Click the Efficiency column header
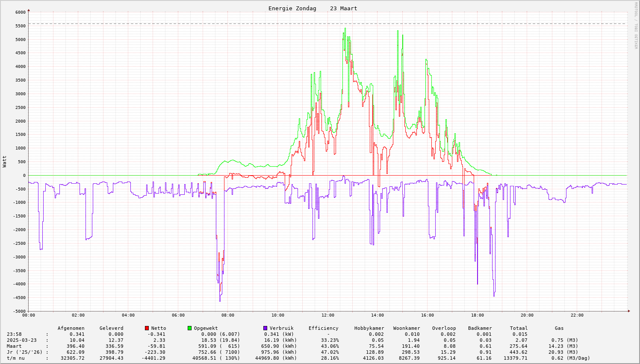 click(x=323, y=328)
